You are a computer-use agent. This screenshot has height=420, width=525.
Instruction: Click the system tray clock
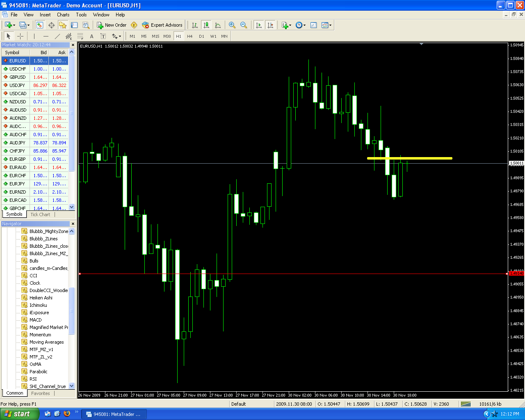(x=510, y=414)
